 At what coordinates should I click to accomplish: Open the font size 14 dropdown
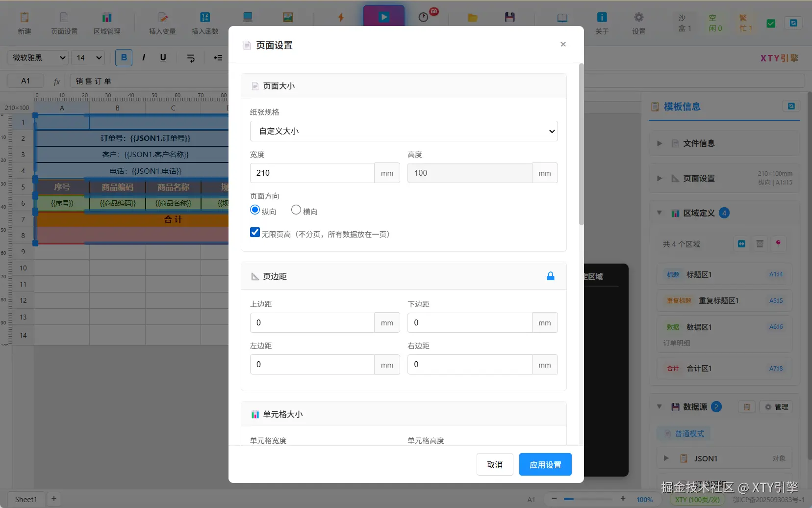[88, 57]
